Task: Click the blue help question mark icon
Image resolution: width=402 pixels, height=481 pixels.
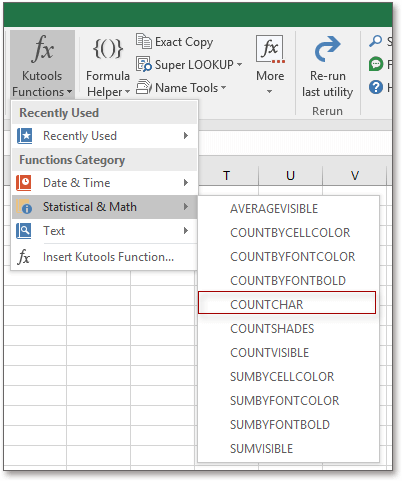Action: pyautogui.click(x=376, y=87)
